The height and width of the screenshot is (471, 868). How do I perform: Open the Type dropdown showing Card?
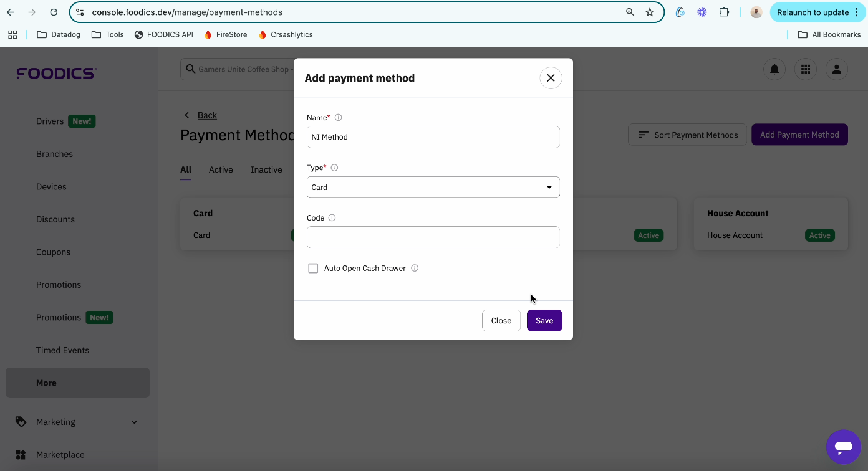(x=433, y=187)
